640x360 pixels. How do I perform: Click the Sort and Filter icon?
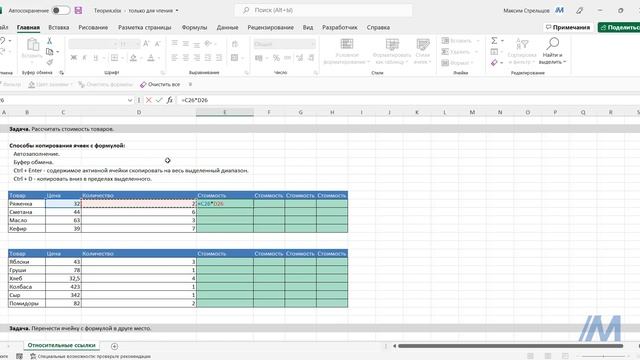point(522,44)
